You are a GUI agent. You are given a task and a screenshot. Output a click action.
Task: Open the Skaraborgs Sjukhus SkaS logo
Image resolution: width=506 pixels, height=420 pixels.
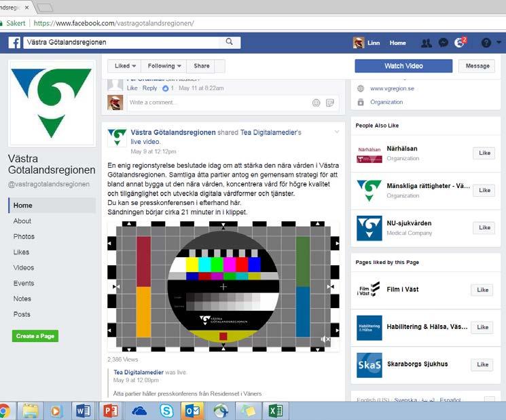coord(369,365)
